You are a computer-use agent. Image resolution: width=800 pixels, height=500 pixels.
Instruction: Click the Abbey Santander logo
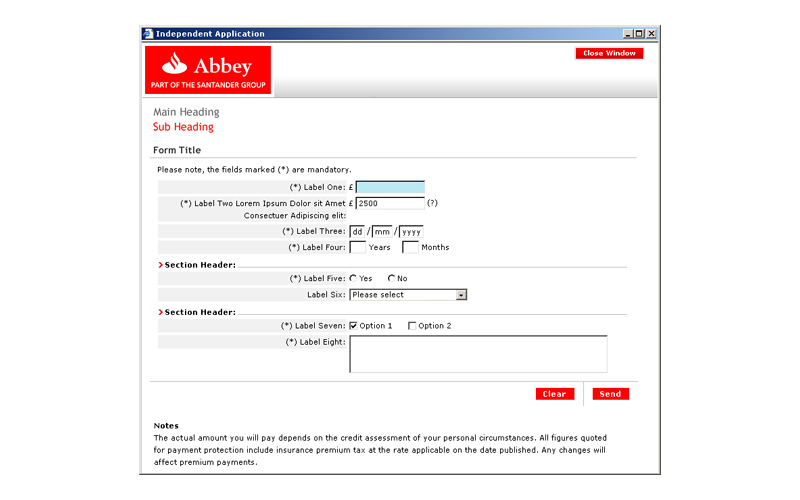pos(208,70)
